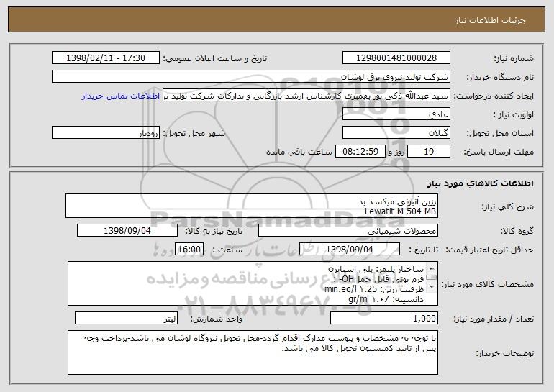Click the line دانسیته: ۱.۰7 gr/ml
This screenshot has width=554, height=392.
386,299
